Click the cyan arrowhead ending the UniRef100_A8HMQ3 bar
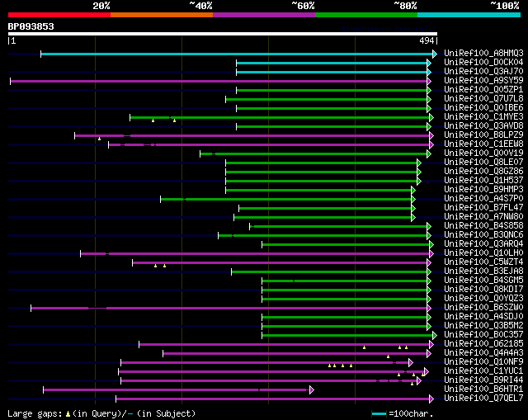Viewport: 528px width, 420px height. (435, 54)
